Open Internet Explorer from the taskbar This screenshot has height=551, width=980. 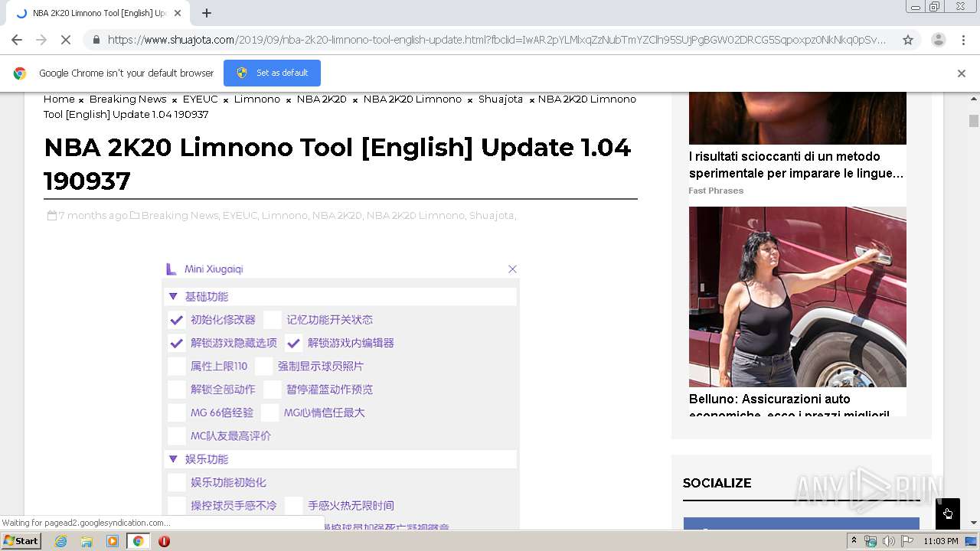tap(60, 541)
